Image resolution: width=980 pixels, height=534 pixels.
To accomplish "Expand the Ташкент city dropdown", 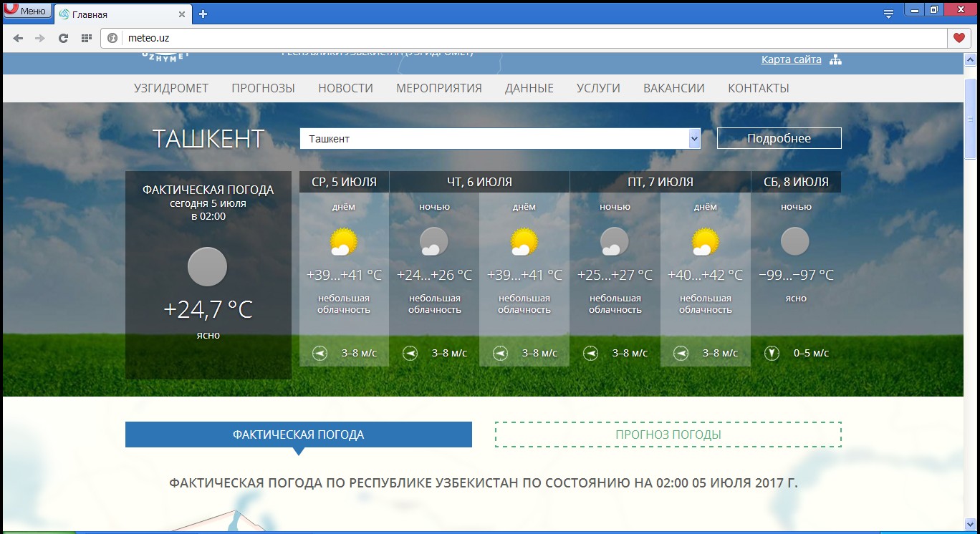I will [693, 139].
